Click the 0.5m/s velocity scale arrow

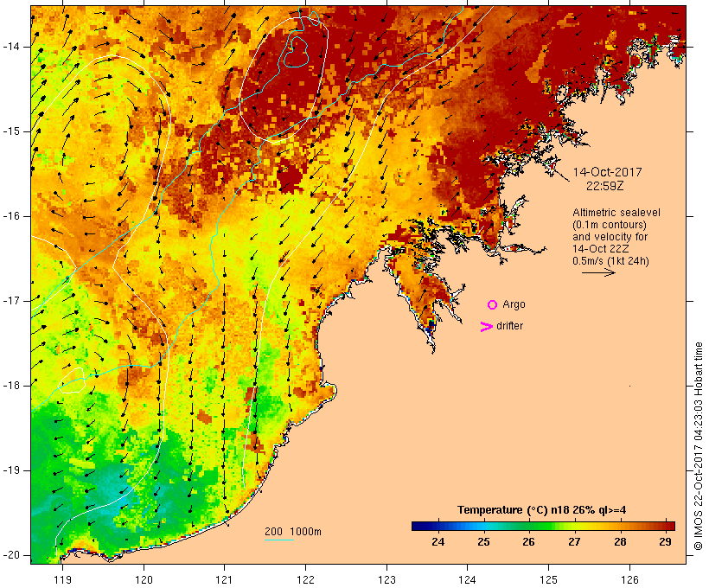pyautogui.click(x=598, y=272)
